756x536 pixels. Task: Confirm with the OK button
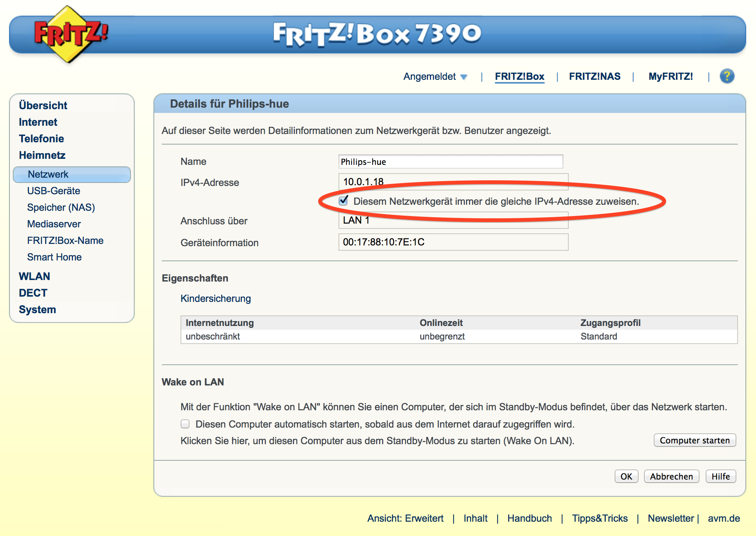pyautogui.click(x=626, y=477)
